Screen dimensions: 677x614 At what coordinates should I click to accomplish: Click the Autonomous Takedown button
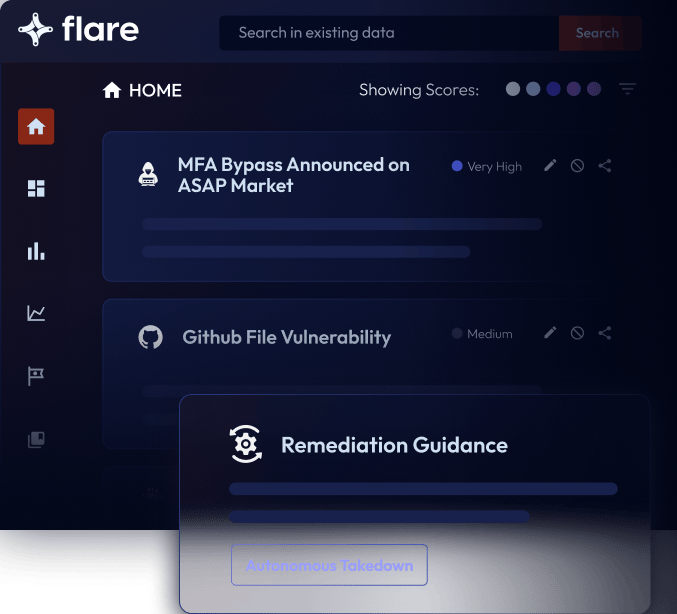[x=329, y=565]
